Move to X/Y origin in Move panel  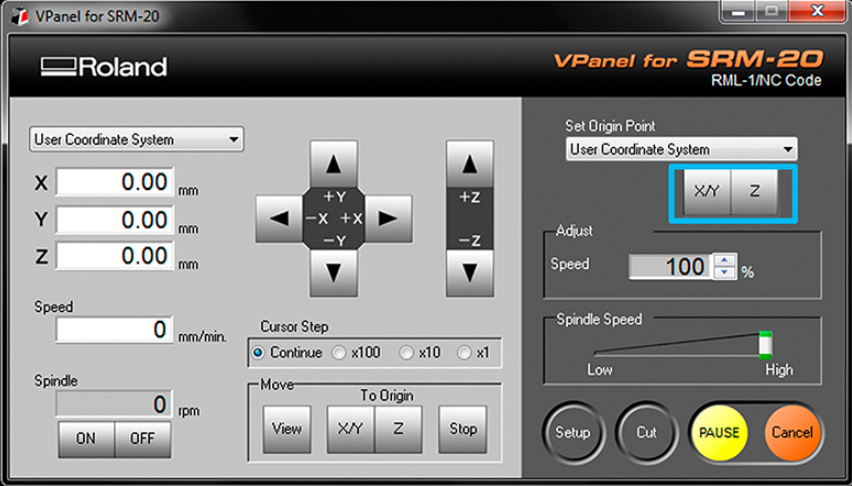(350, 429)
